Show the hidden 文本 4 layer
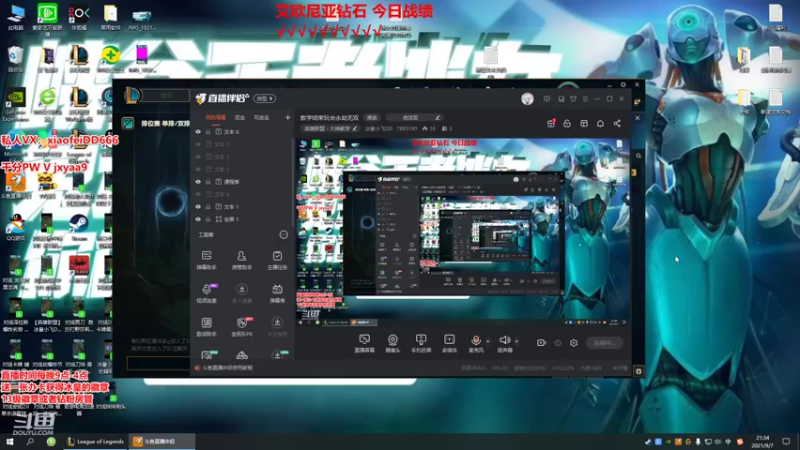Image resolution: width=800 pixels, height=450 pixels. point(198,194)
